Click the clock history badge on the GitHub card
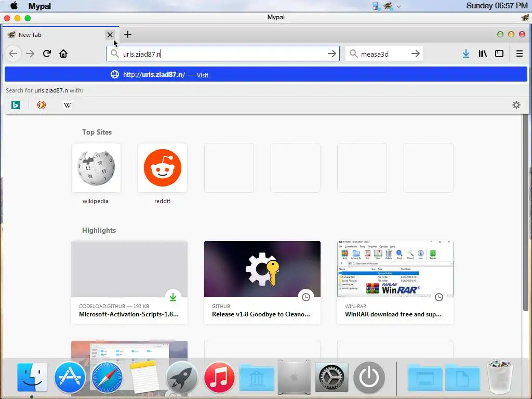 (306, 297)
